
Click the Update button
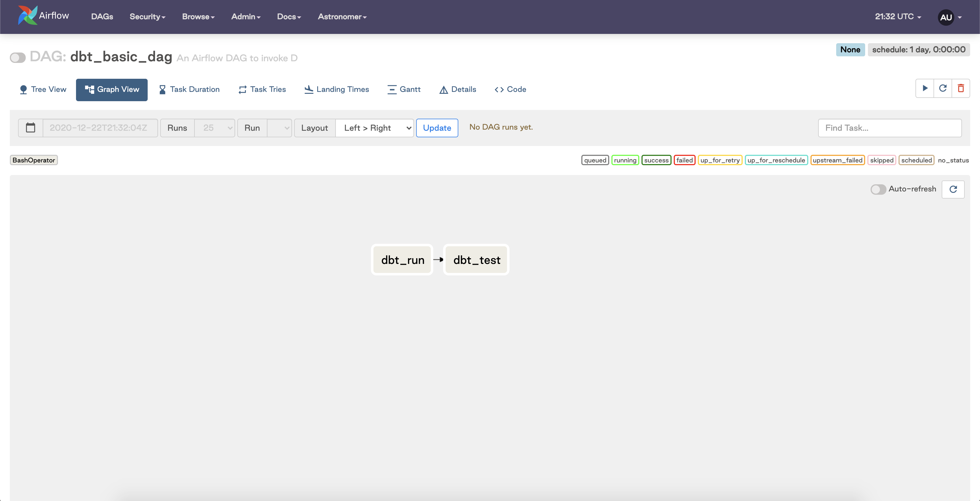coord(437,128)
